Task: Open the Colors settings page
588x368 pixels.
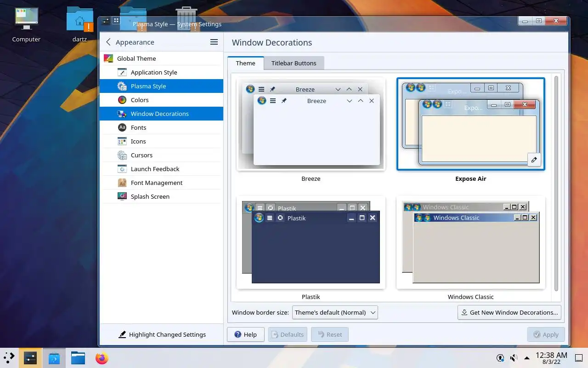Action: (161, 100)
